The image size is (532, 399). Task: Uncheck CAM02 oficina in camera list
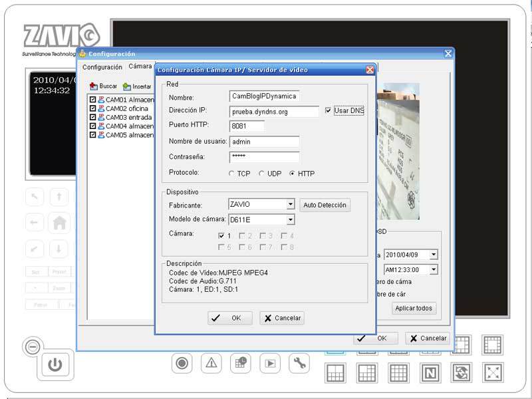[x=92, y=108]
